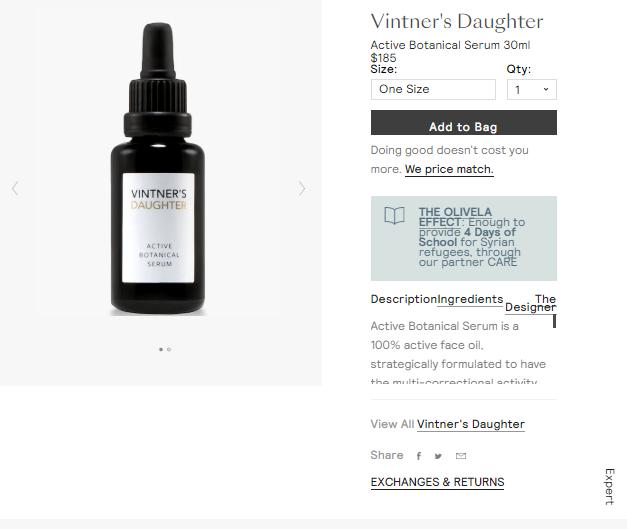Advance to the next product image
Screen dimensions: 627x529
pos(302,188)
